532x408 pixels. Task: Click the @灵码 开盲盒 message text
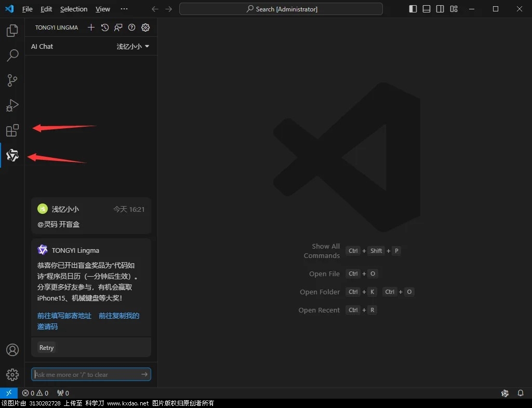click(58, 224)
